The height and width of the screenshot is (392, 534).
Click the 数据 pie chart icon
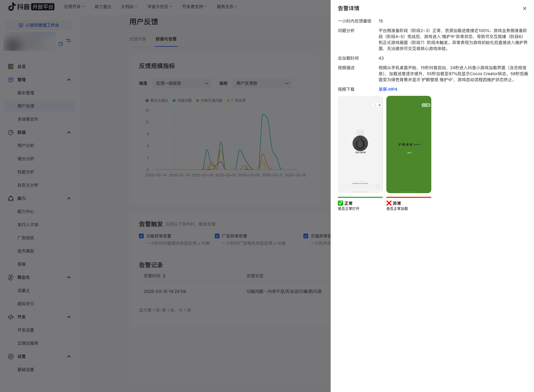[11, 132]
